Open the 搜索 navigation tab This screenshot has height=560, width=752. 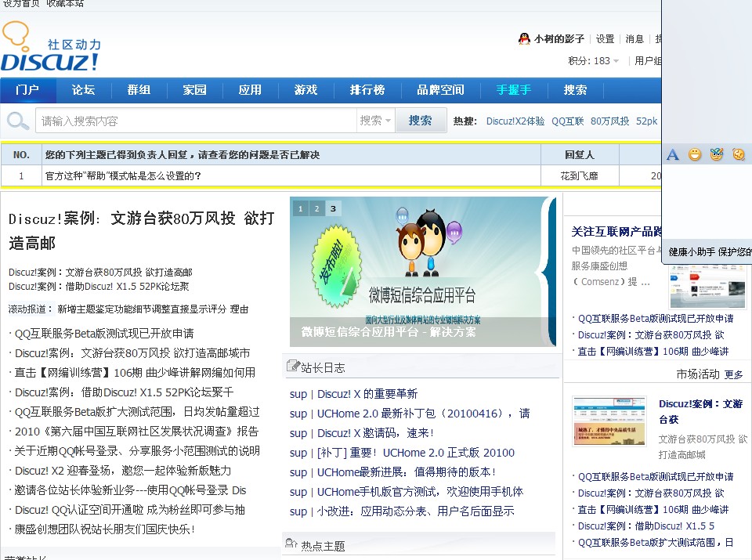point(575,89)
